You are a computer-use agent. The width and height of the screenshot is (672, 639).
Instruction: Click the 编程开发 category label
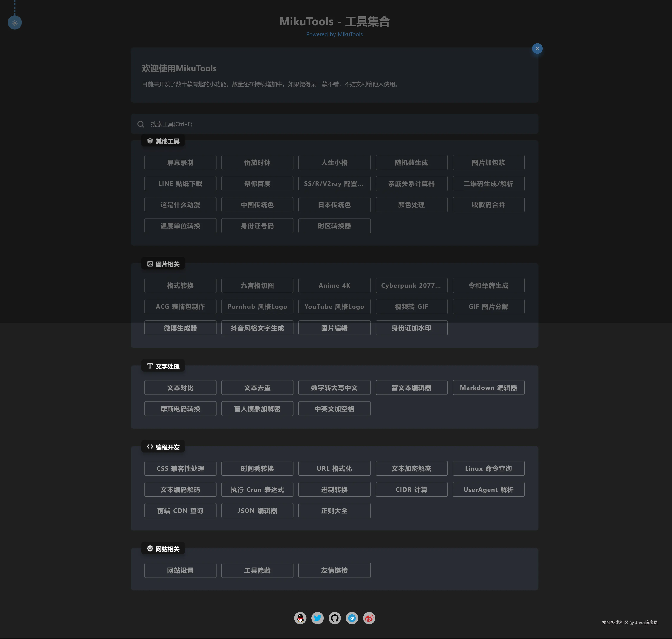167,447
